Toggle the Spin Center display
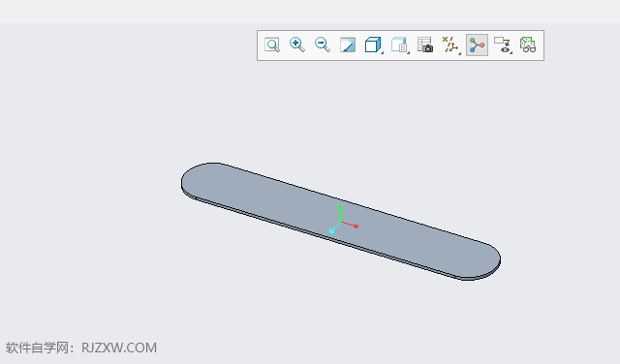 click(477, 45)
